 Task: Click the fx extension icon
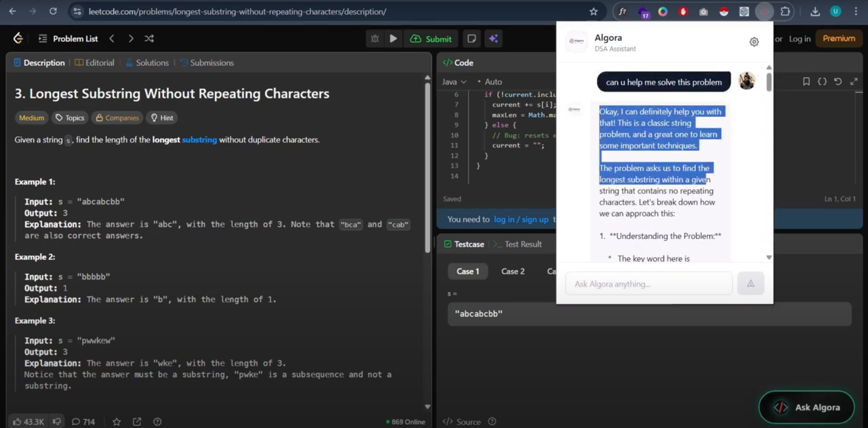[623, 12]
